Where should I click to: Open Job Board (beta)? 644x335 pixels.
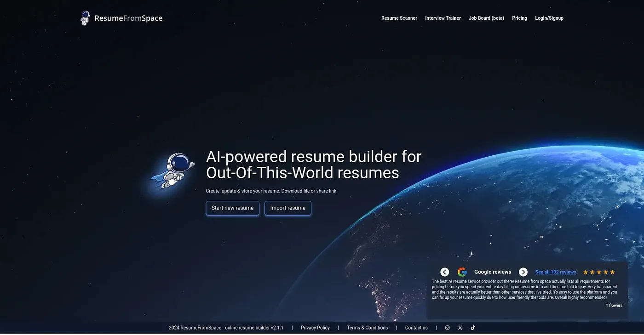(486, 18)
